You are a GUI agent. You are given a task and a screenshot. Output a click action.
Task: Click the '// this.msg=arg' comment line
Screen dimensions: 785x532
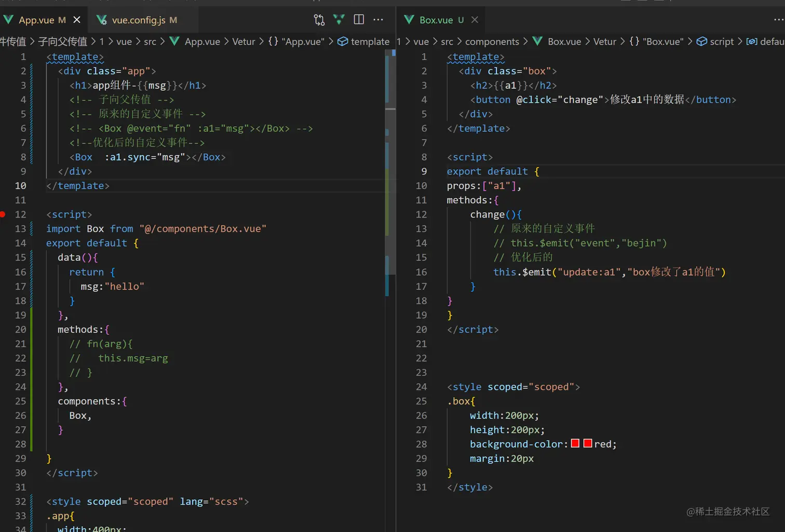click(118, 358)
